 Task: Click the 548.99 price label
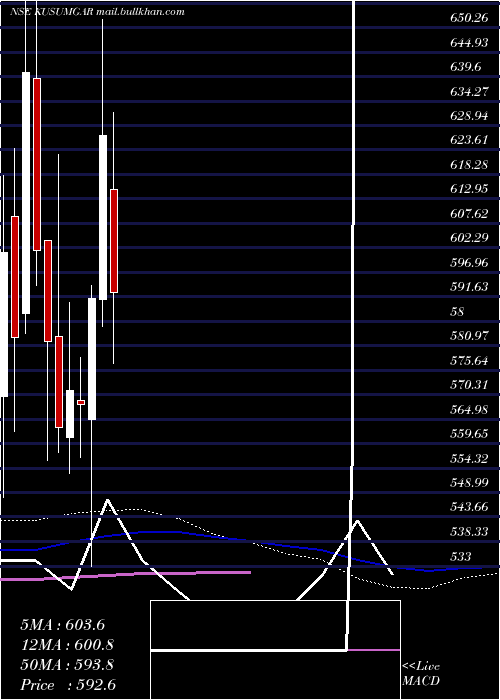pos(469,483)
